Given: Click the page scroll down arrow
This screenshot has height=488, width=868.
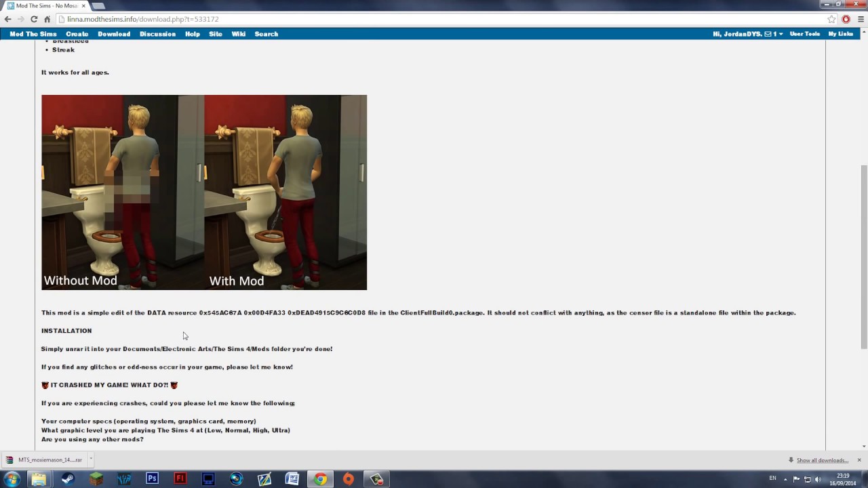Looking at the screenshot, I should click(863, 446).
